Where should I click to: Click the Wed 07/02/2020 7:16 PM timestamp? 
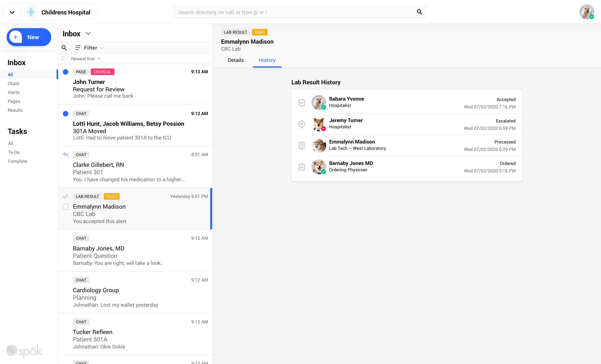click(490, 107)
